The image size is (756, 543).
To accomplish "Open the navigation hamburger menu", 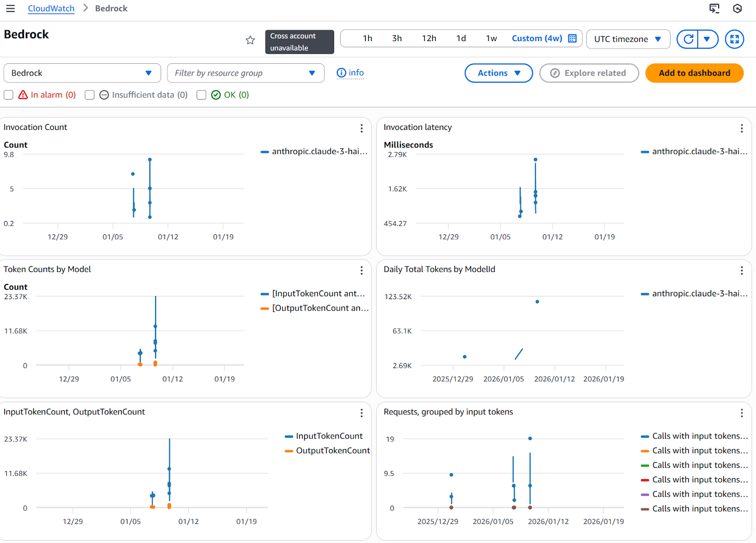I will click(10, 8).
